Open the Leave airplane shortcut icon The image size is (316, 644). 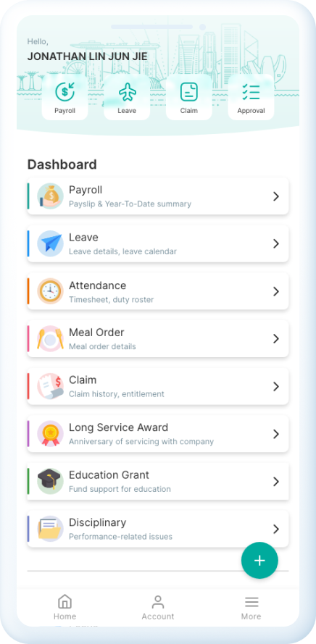pyautogui.click(x=127, y=92)
